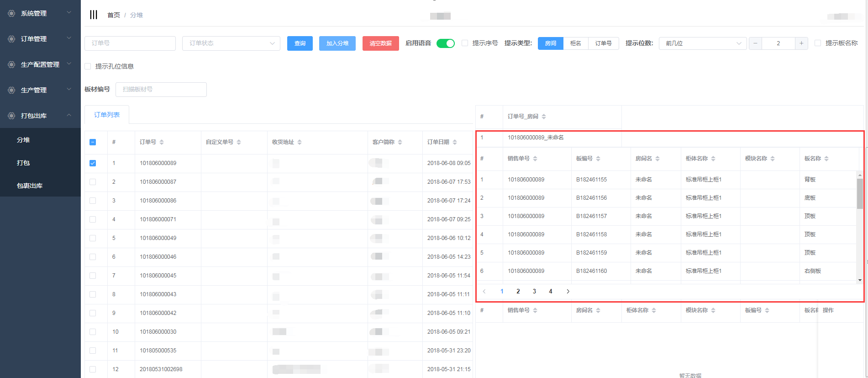
Task: Click the plus icon of number stepper
Action: tap(801, 43)
